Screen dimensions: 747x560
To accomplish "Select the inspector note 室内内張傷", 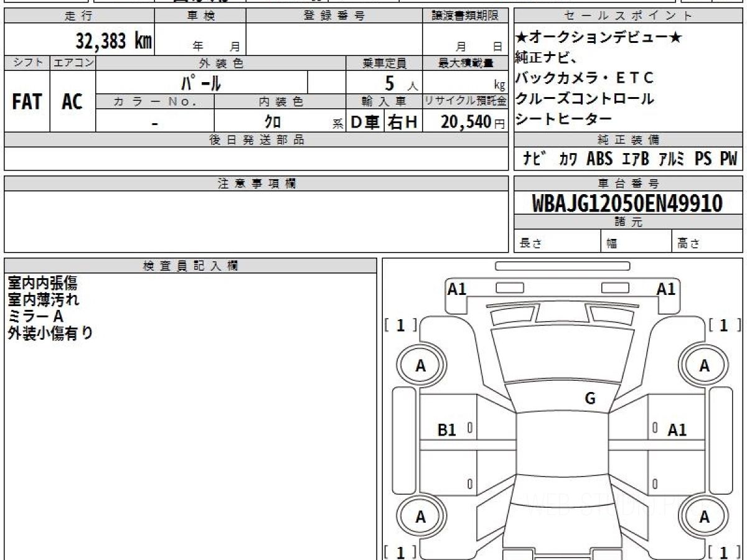I will tap(42, 283).
